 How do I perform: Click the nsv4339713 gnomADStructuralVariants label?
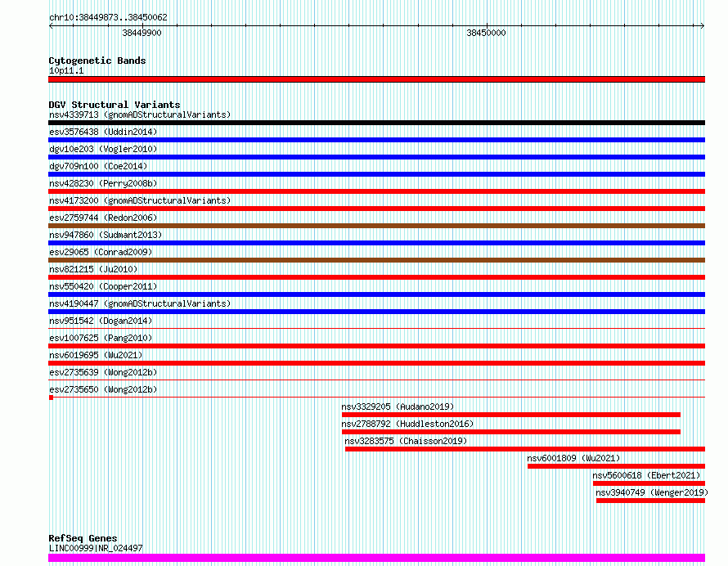[x=140, y=115]
